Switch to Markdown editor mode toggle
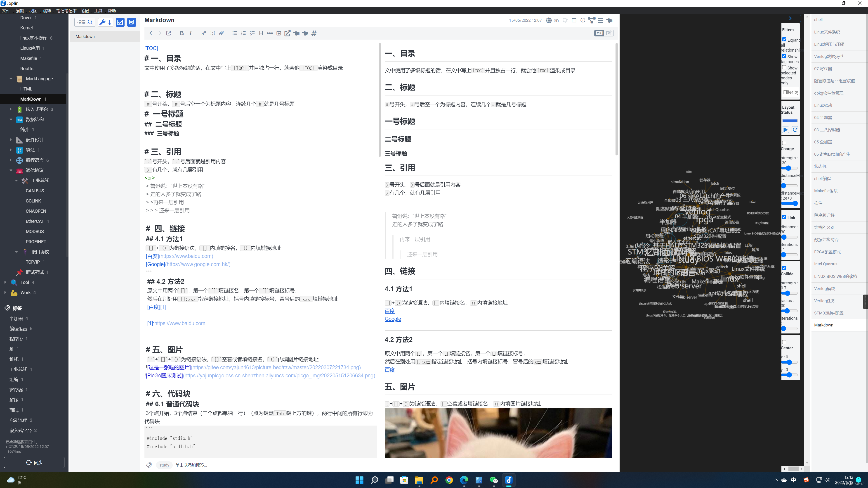 599,33
